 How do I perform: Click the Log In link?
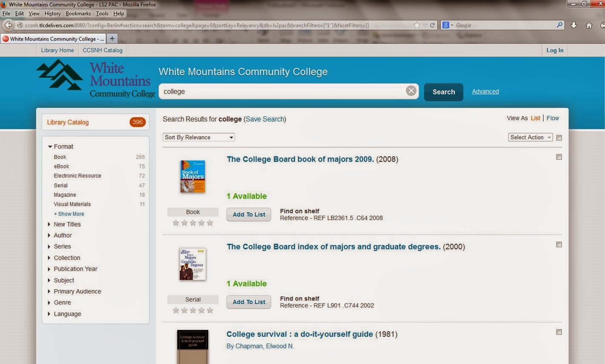pyautogui.click(x=555, y=50)
